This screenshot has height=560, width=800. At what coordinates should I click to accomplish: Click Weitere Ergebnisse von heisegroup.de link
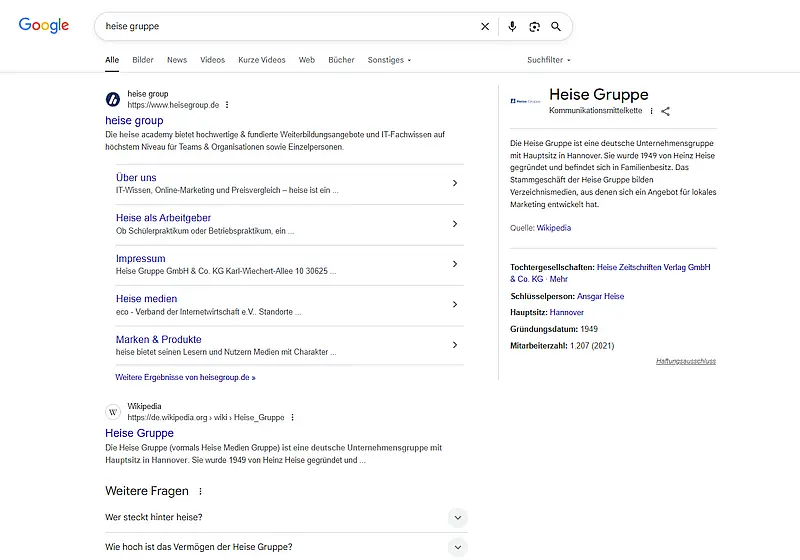[x=185, y=377]
